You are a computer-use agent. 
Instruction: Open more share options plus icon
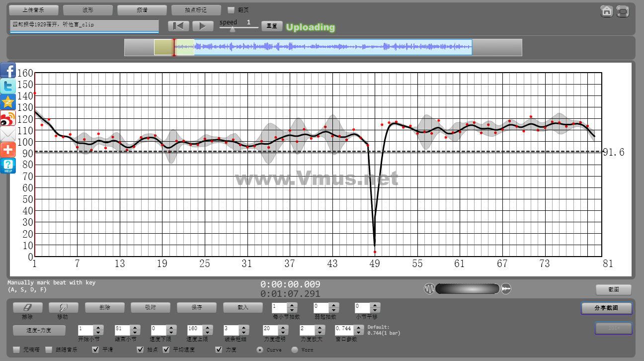click(x=8, y=150)
